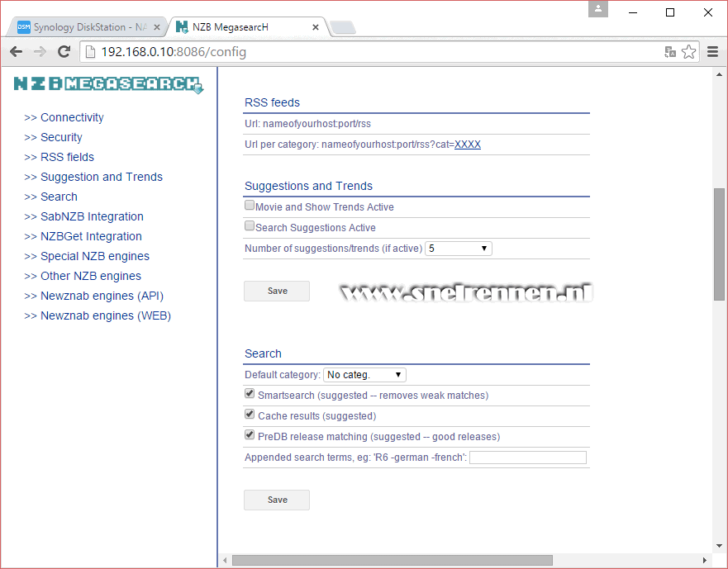Switch to the Synology DiskStation tab
728x569 pixels.
point(88,27)
